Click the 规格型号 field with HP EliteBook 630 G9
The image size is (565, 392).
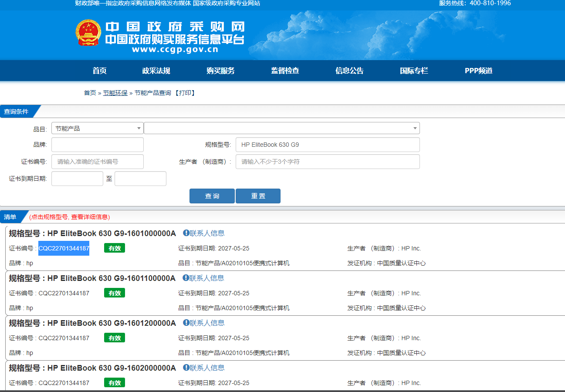tap(328, 145)
